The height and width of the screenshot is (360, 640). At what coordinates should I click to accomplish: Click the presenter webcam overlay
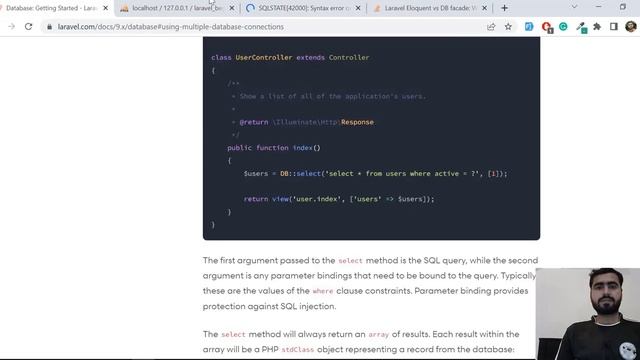(588, 313)
